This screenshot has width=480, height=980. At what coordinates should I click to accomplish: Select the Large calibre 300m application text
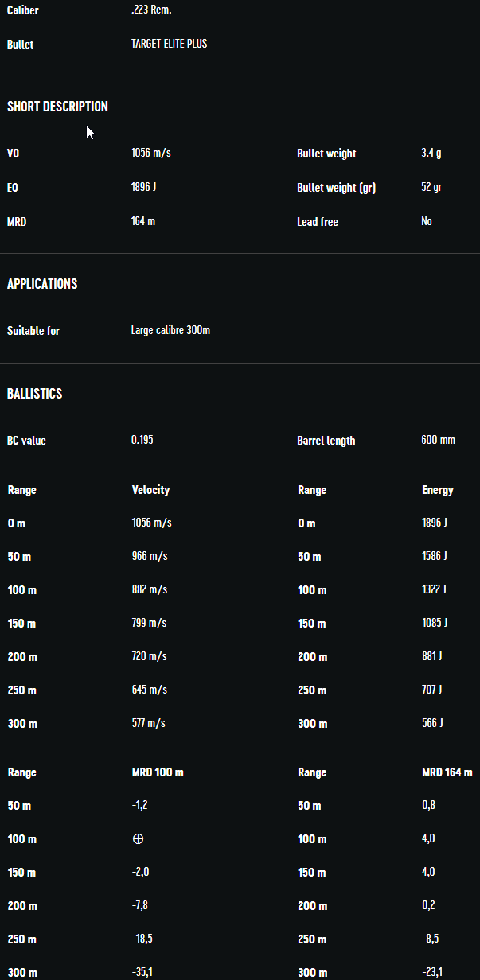coord(170,330)
